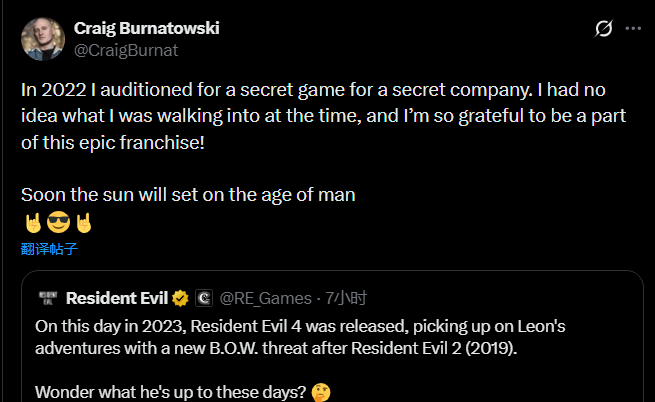Click the sunglasses face emoji
Image resolution: width=655 pixels, height=402 pixels.
coord(56,220)
